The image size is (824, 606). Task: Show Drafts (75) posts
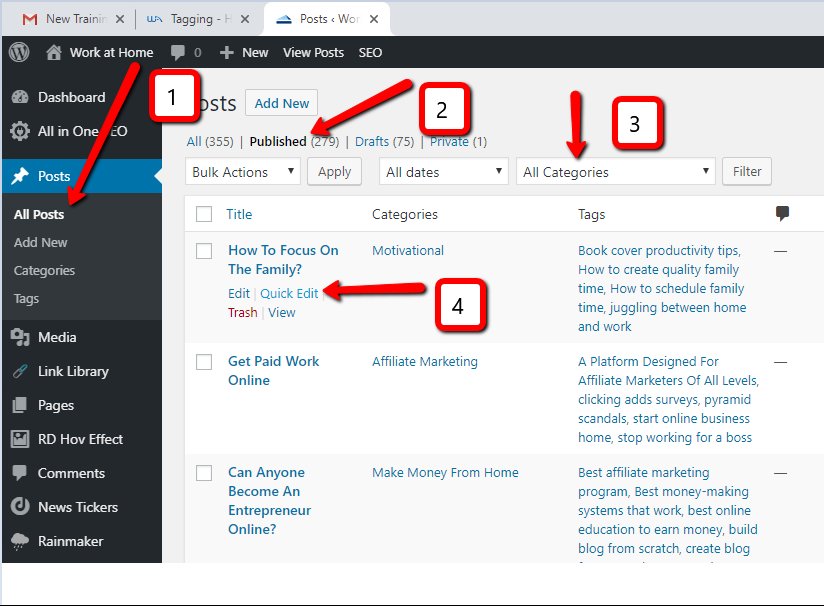click(384, 141)
